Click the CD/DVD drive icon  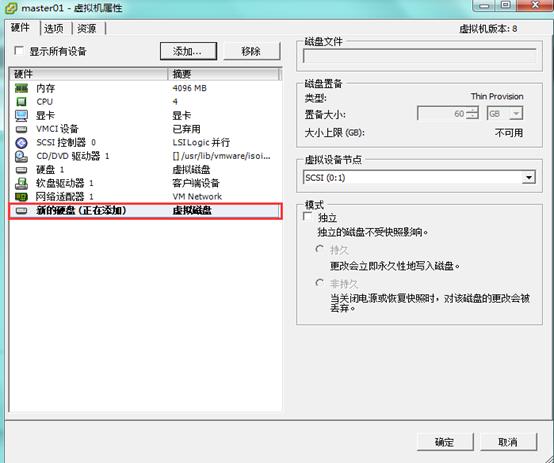pyautogui.click(x=21, y=156)
